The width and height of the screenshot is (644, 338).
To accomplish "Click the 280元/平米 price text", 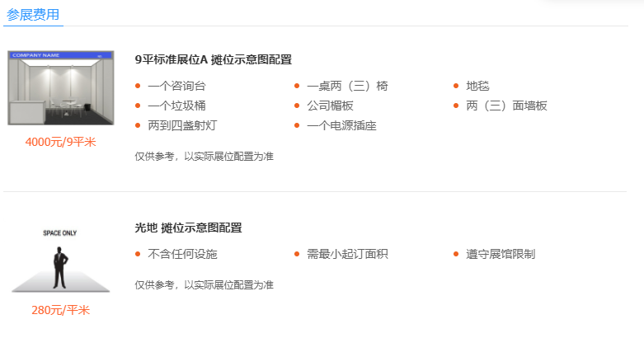I will (61, 310).
